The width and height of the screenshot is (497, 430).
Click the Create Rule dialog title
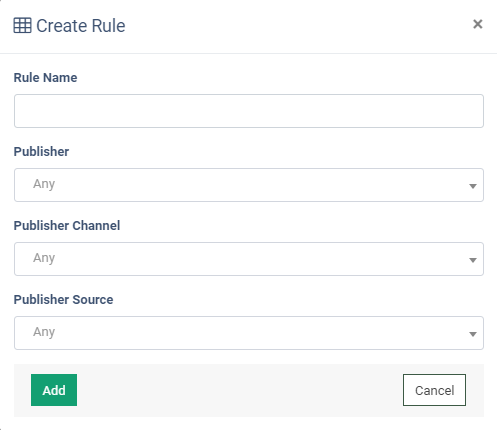click(81, 26)
